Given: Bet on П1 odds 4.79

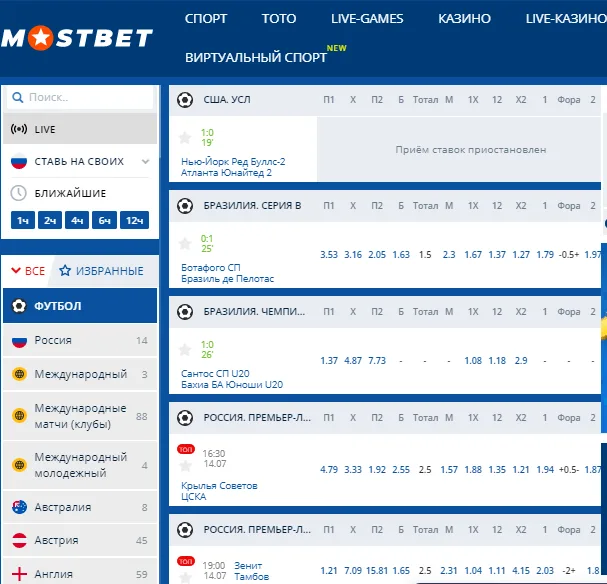Looking at the screenshot, I should click(x=329, y=470).
